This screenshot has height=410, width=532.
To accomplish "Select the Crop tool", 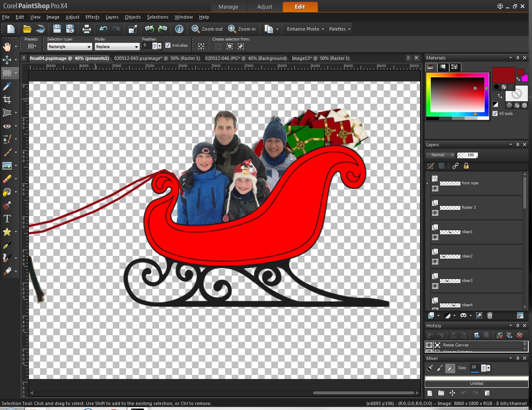I will pyautogui.click(x=7, y=100).
